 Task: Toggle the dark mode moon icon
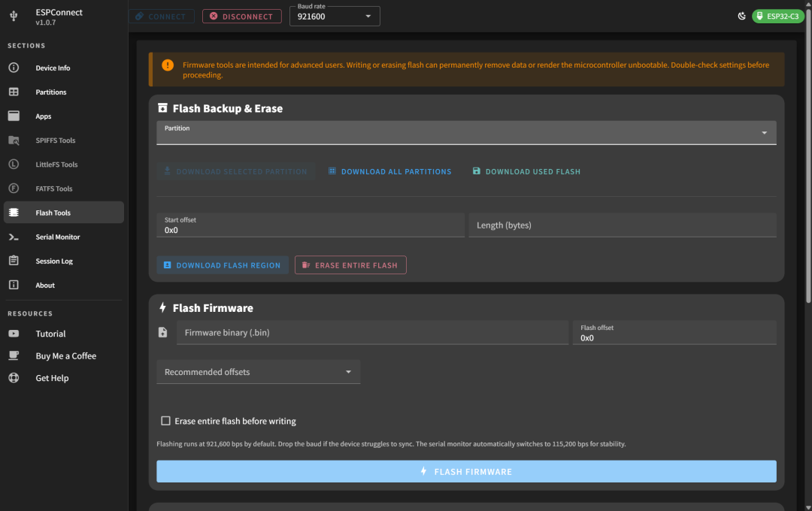tap(741, 16)
